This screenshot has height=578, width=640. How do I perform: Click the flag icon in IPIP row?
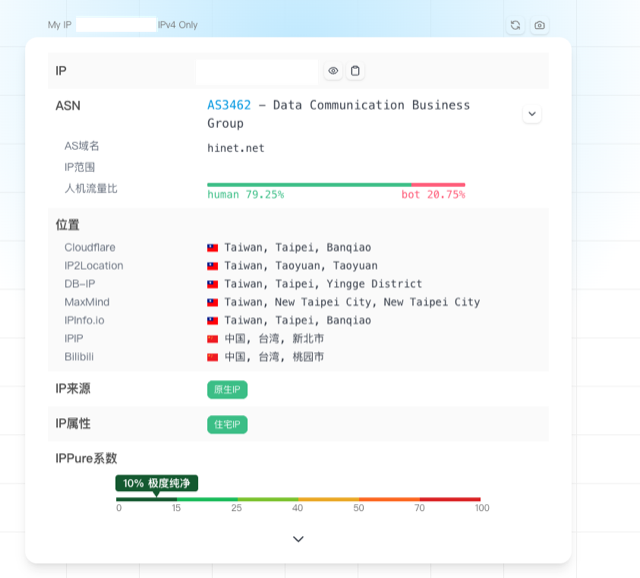pos(212,339)
